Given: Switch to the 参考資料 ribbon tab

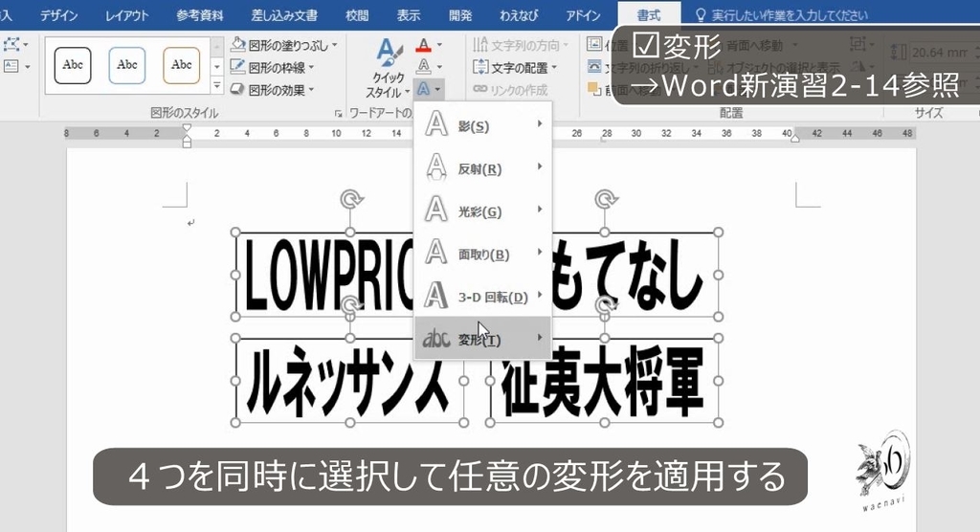Looking at the screenshot, I should 199,15.
